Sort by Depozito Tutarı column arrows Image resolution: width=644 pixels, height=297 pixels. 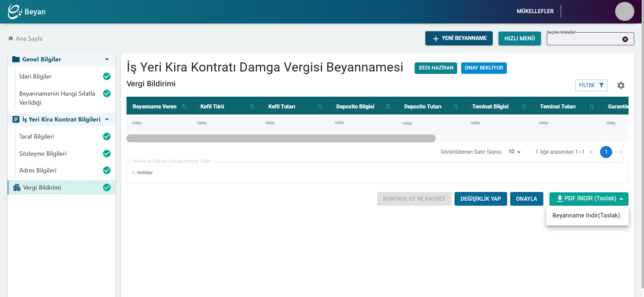pyautogui.click(x=456, y=106)
